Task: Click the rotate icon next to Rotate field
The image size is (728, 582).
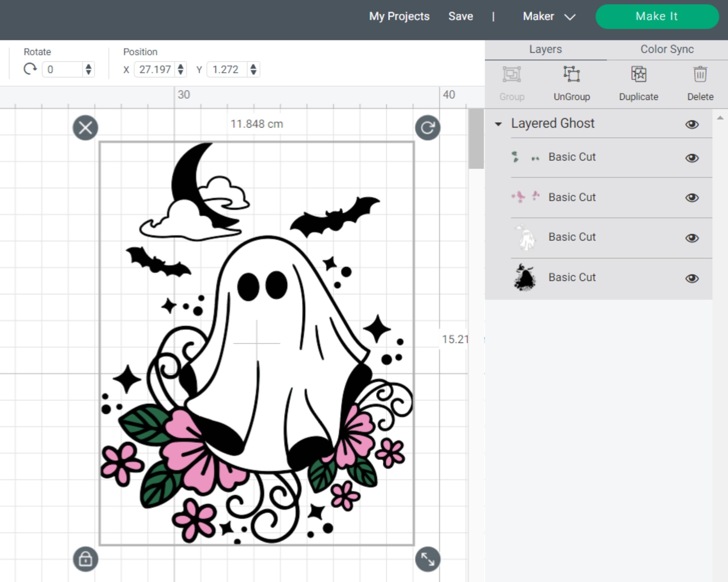Action: tap(30, 70)
